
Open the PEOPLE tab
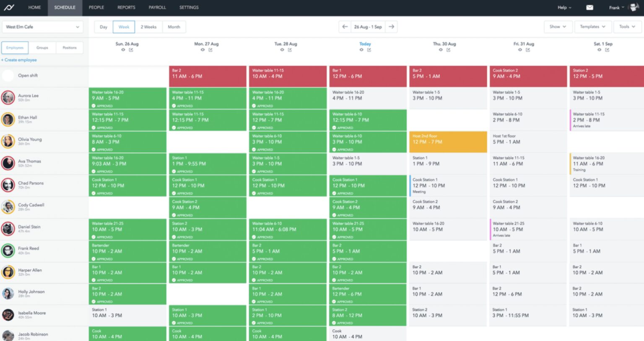point(96,8)
